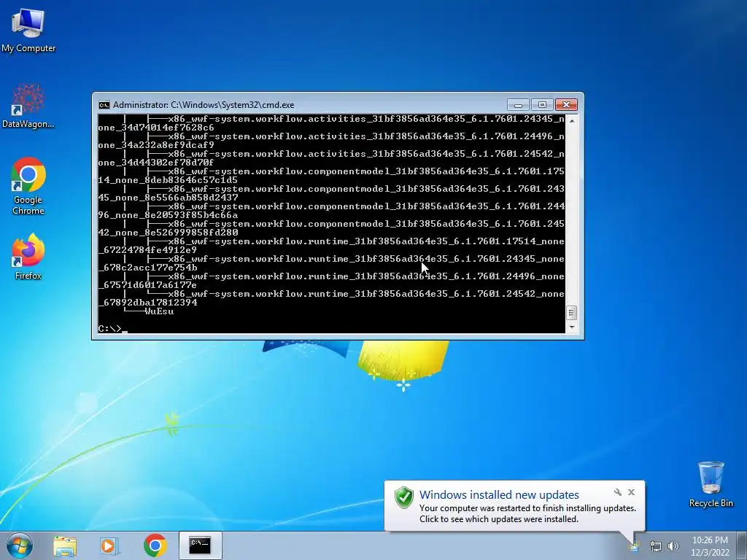Screen dimensions: 747x560
Task: Click the '14_none_8deb83646c57c1d5' output line
Action: coord(169,180)
